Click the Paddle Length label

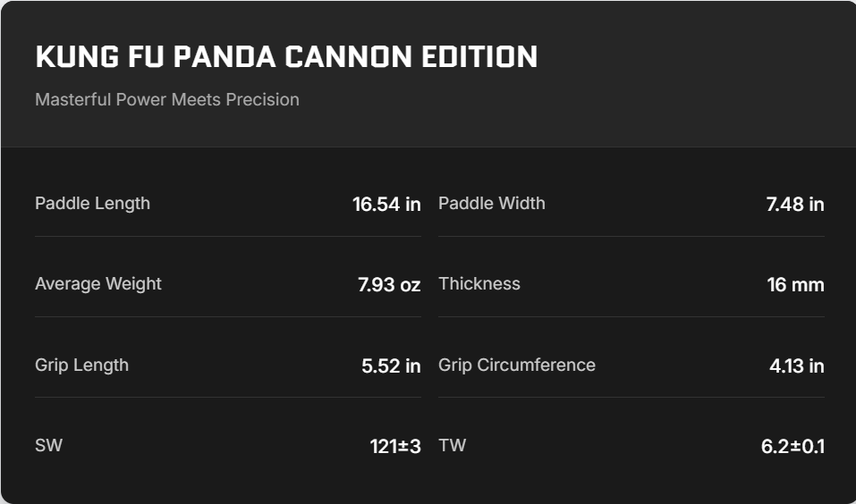click(x=92, y=203)
